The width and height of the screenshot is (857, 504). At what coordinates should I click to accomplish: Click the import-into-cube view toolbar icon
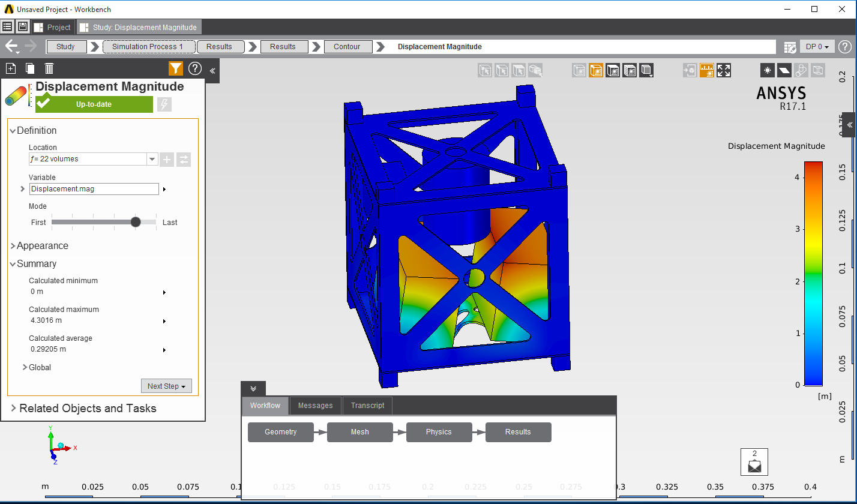pyautogui.click(x=690, y=70)
